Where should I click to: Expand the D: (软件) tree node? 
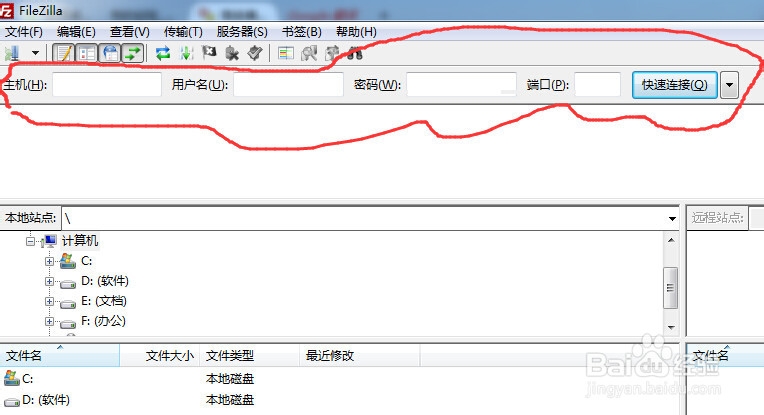pos(49,282)
